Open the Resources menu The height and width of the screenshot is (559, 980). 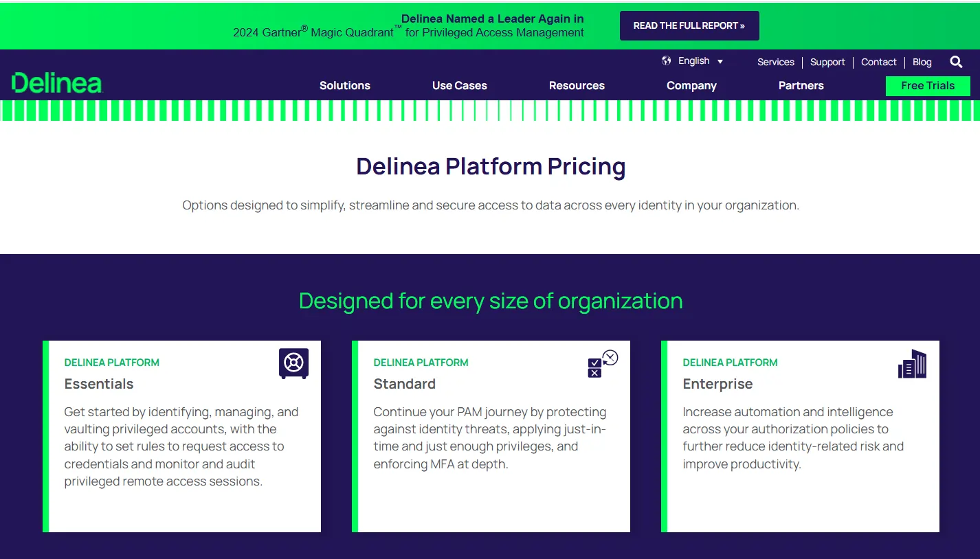(577, 85)
